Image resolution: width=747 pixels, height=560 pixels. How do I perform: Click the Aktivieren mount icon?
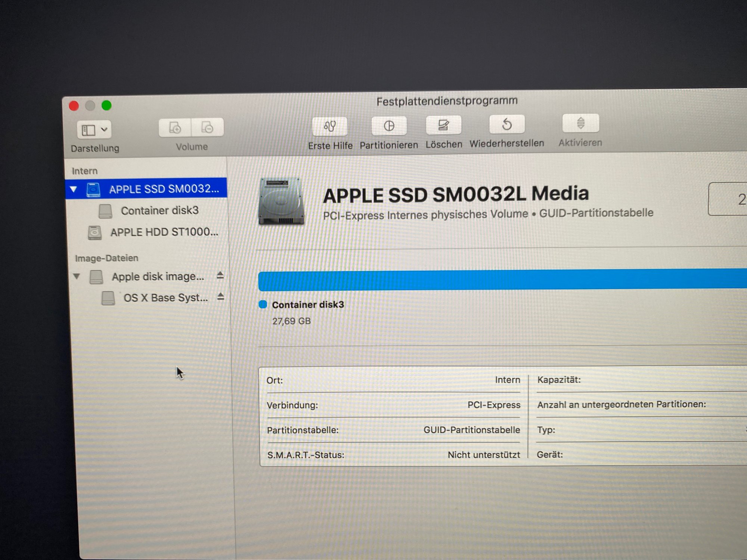click(580, 123)
